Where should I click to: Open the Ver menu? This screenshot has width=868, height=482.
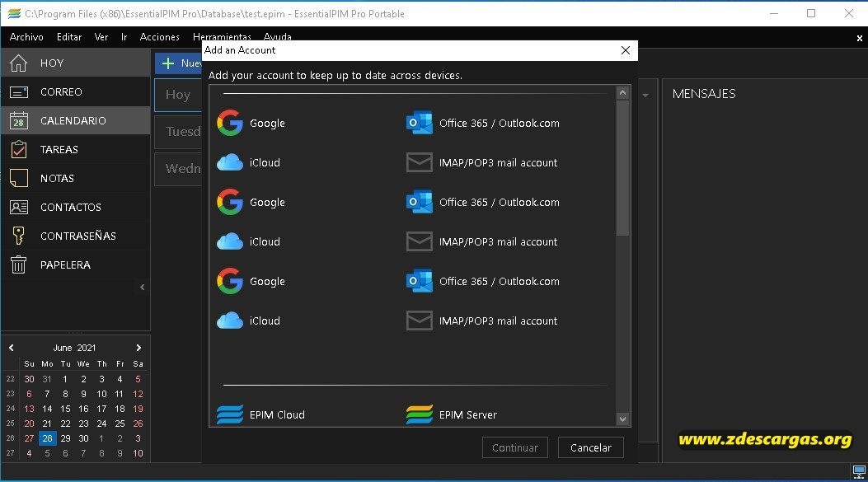tap(101, 37)
